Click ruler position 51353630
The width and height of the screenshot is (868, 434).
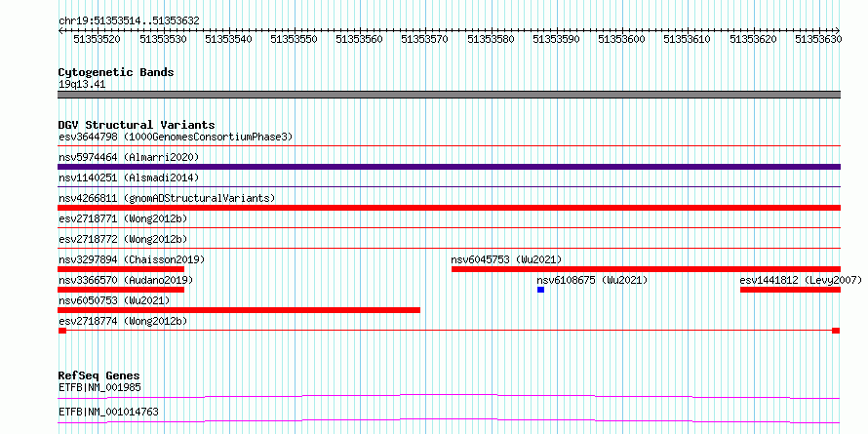click(818, 39)
